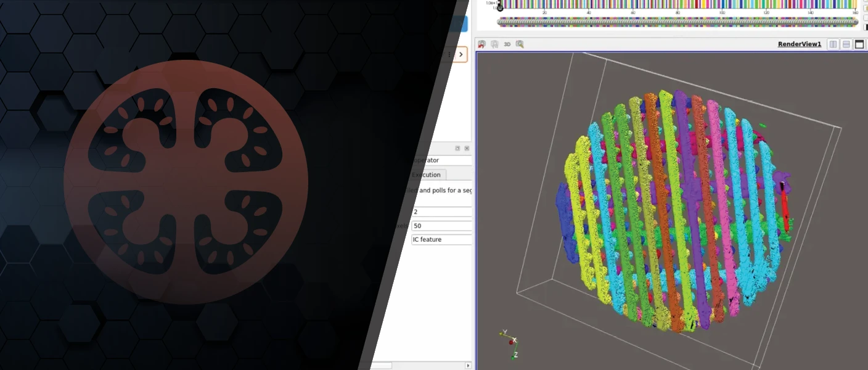Click the IC feature field
Image resolution: width=868 pixels, height=370 pixels.
441,239
